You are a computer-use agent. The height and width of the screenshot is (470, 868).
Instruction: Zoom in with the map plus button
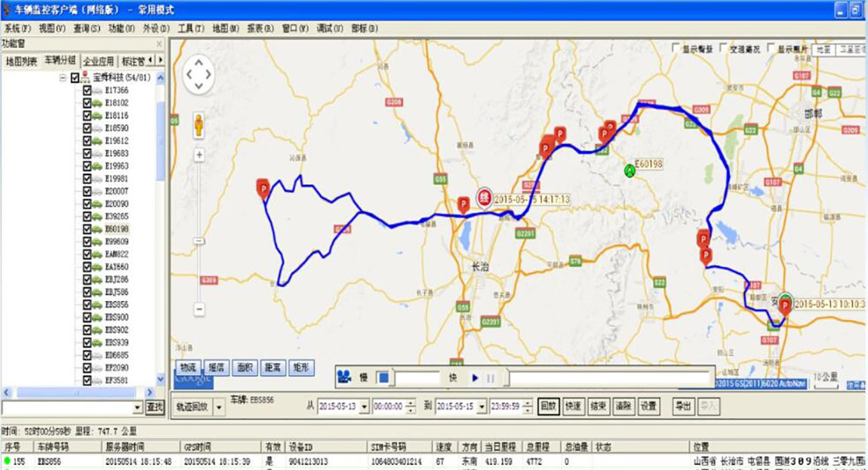click(199, 155)
